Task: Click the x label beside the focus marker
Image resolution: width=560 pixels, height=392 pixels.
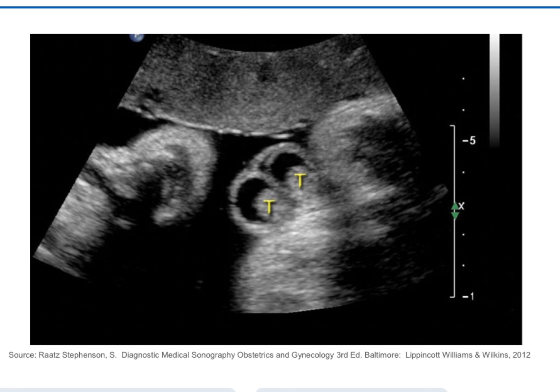Action: coord(462,206)
